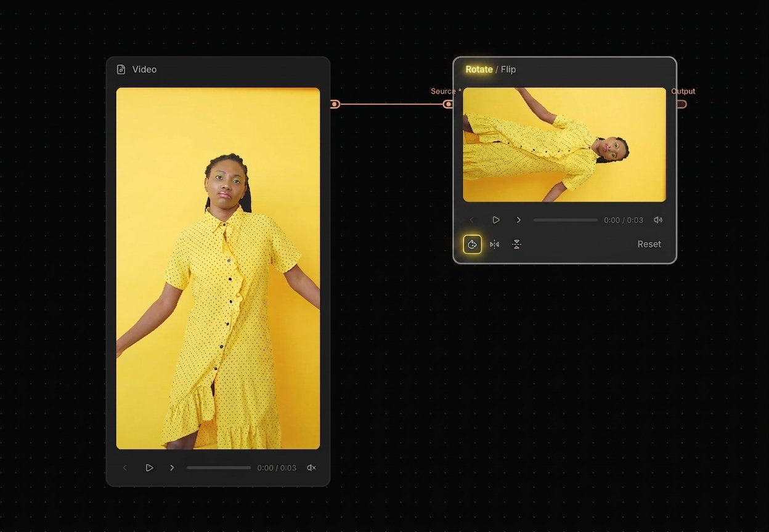Play the video in the Video node
769x532 pixels.
click(149, 468)
